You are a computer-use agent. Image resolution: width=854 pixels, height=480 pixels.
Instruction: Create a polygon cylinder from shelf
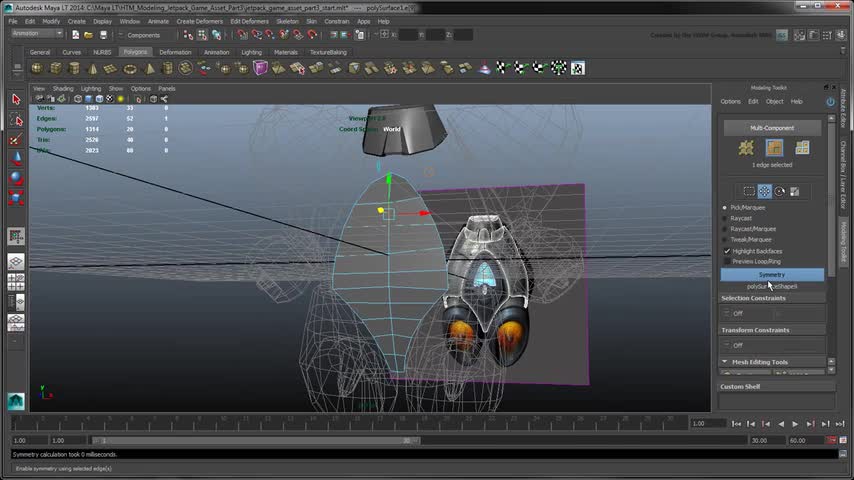pos(74,68)
